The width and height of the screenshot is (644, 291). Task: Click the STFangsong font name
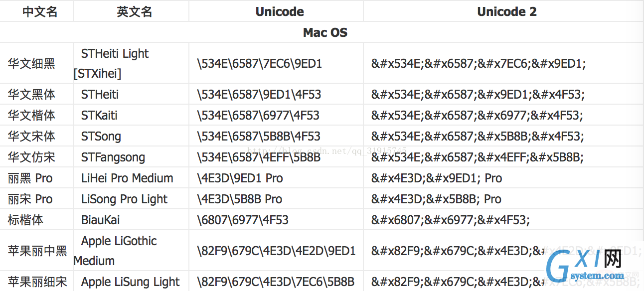(113, 157)
